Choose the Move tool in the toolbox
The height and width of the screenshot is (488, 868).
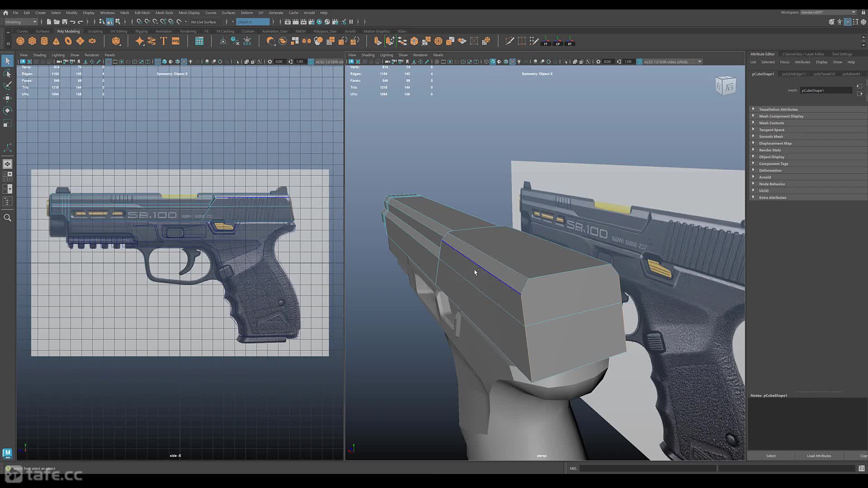point(7,98)
